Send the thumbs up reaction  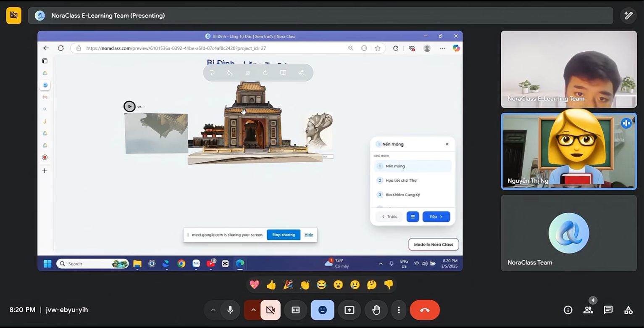point(271,285)
